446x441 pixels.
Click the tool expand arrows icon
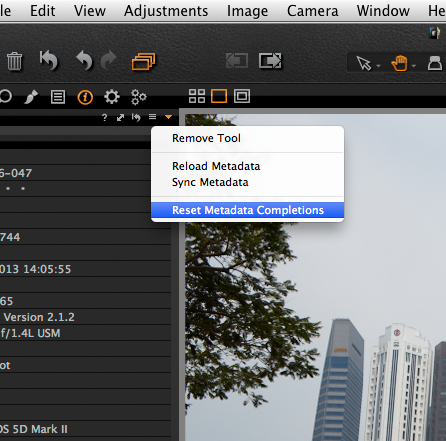tap(120, 117)
